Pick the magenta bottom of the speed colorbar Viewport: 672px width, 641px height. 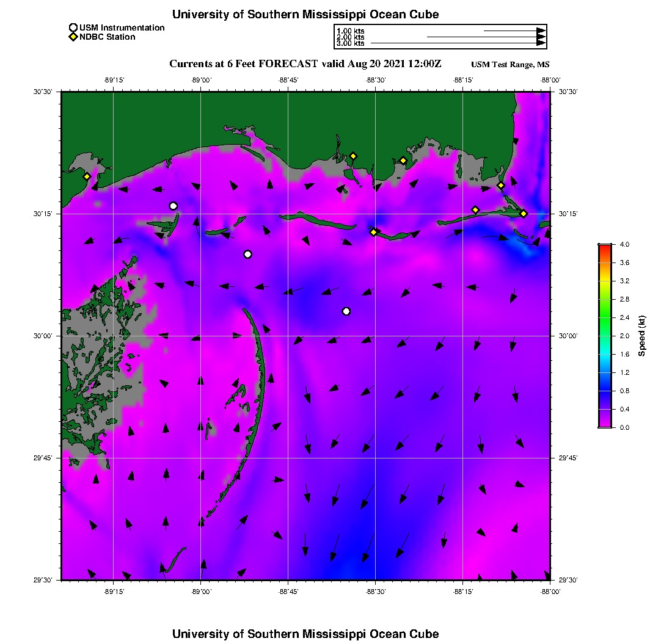[x=605, y=425]
